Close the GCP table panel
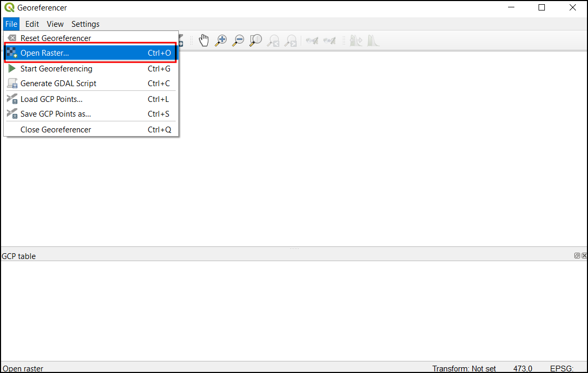The width and height of the screenshot is (588, 373). (x=584, y=256)
